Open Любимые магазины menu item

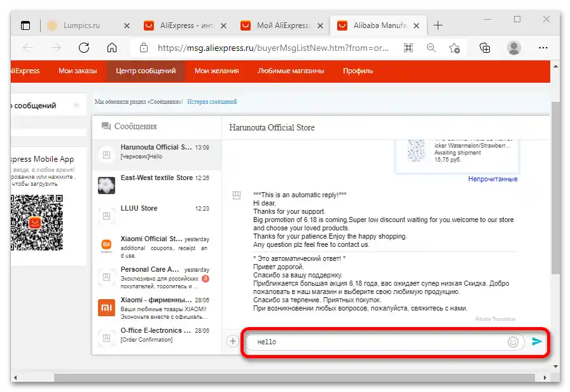tap(291, 71)
